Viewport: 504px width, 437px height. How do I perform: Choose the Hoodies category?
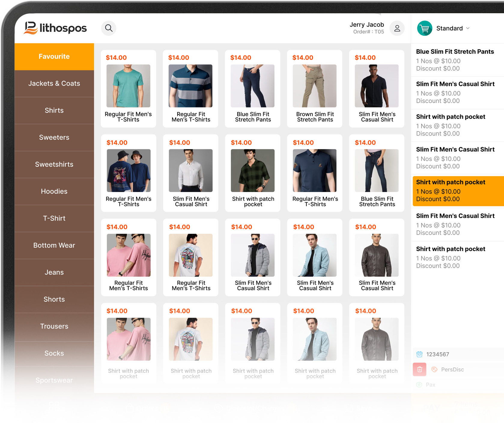click(x=54, y=192)
